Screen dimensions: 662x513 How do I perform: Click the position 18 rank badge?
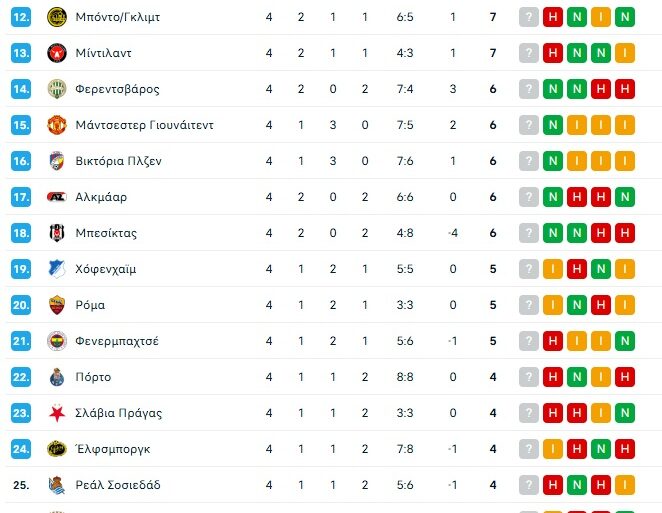22,233
